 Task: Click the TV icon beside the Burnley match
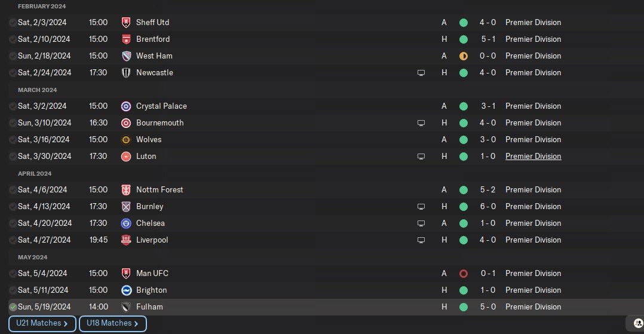point(421,206)
